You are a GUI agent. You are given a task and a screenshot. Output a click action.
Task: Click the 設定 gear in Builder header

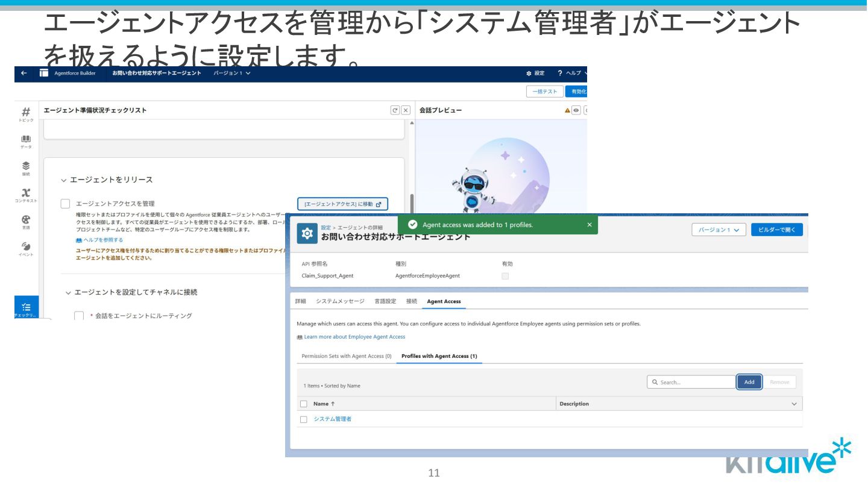pos(535,73)
